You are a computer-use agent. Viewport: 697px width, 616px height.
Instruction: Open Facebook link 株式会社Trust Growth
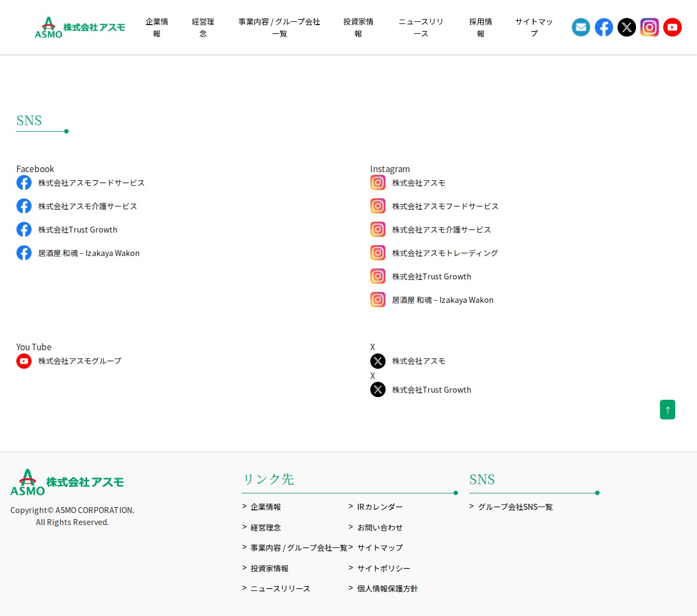pos(78,230)
